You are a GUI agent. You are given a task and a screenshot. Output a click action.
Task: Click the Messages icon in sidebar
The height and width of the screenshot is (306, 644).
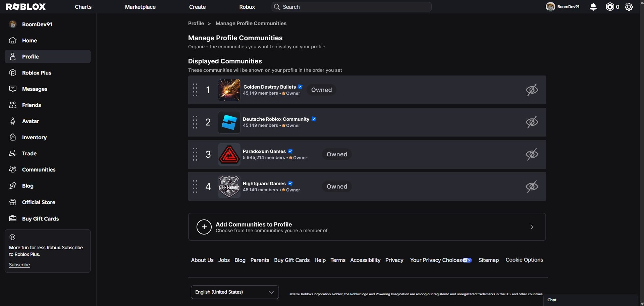13,89
